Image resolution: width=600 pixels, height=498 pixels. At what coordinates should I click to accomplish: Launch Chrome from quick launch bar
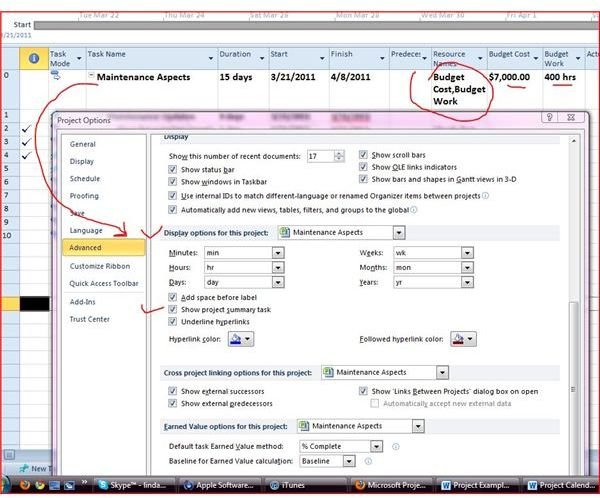click(39, 485)
